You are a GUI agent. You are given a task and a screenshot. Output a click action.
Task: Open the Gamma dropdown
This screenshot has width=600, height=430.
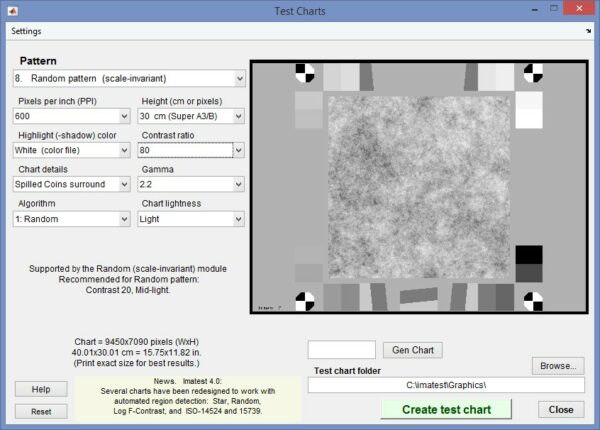[x=238, y=184]
